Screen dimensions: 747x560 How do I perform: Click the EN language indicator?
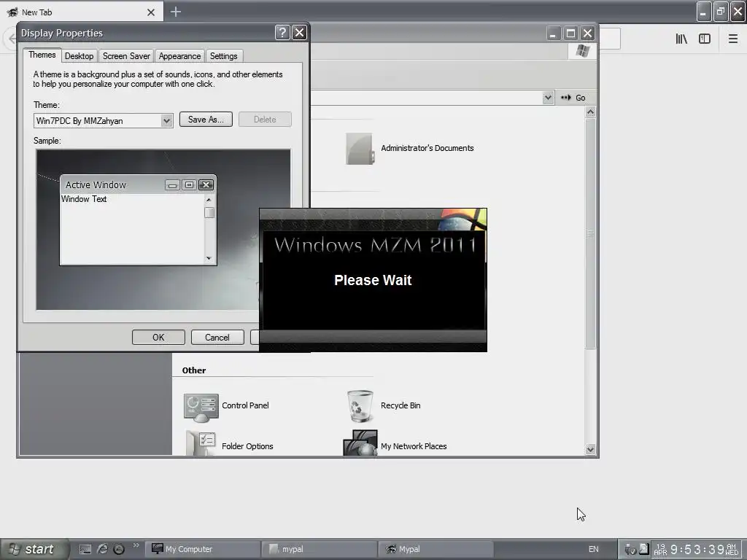point(594,549)
